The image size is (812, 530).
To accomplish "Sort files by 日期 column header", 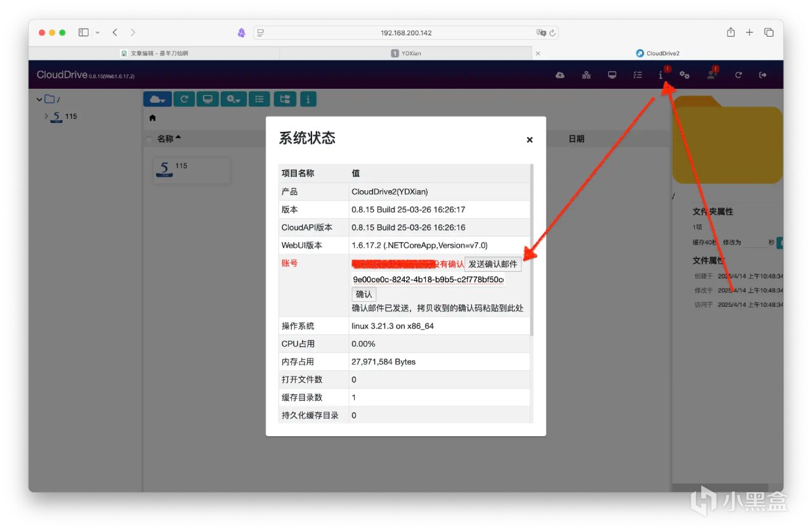I will (x=576, y=139).
